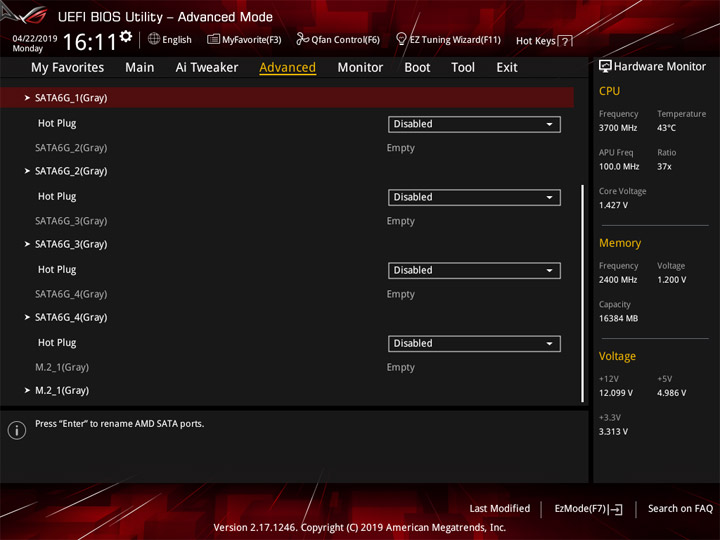Viewport: 720px width, 540px height.
Task: Open the Tool tab
Action: [x=463, y=68]
